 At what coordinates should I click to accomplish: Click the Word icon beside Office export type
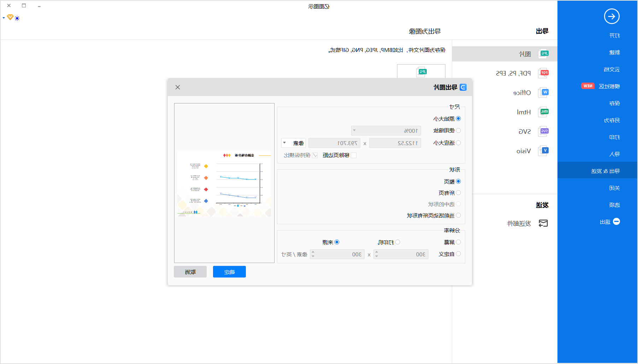(x=543, y=93)
